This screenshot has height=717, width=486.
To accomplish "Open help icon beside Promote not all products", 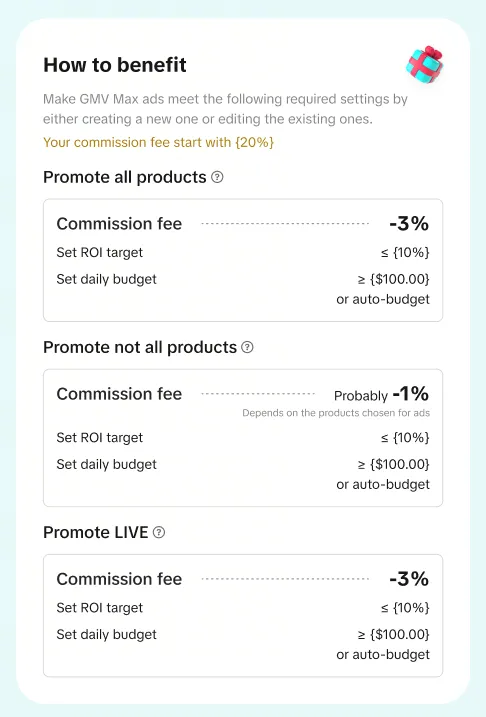I will tap(247, 347).
